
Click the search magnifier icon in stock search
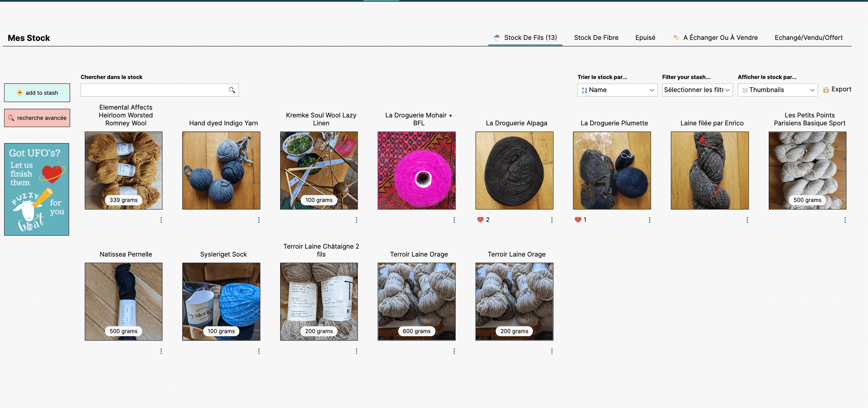(x=232, y=90)
